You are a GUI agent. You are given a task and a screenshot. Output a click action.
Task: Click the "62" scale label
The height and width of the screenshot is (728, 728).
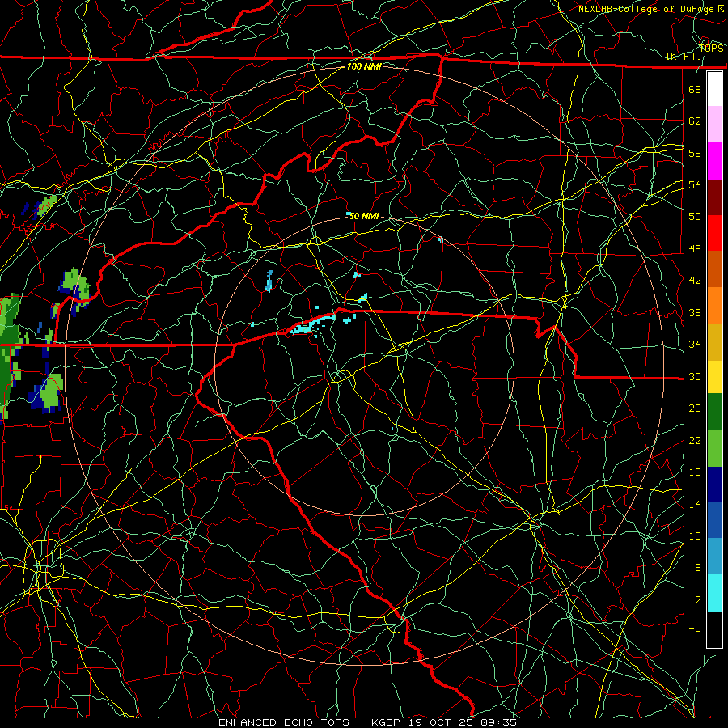695,121
